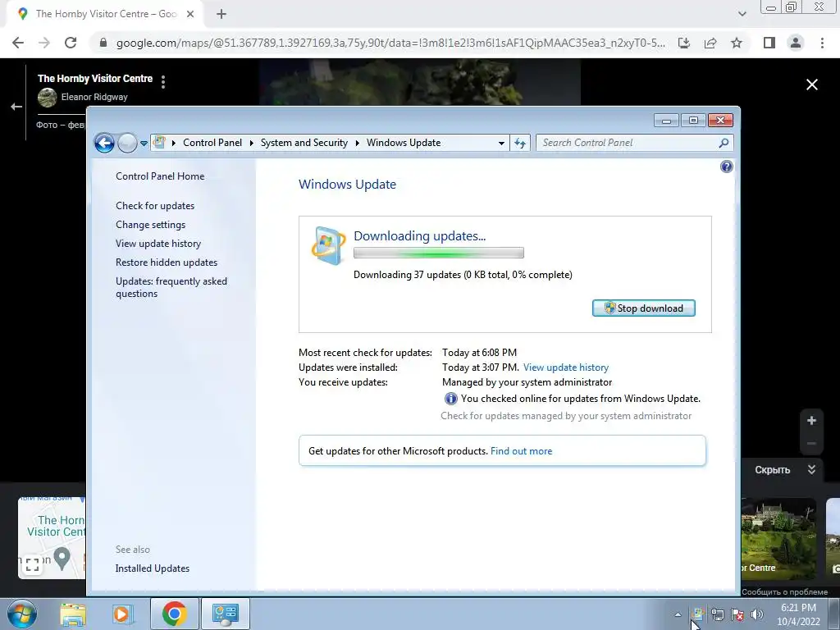
Task: Open Windows Media Player from taskbar
Action: point(122,614)
